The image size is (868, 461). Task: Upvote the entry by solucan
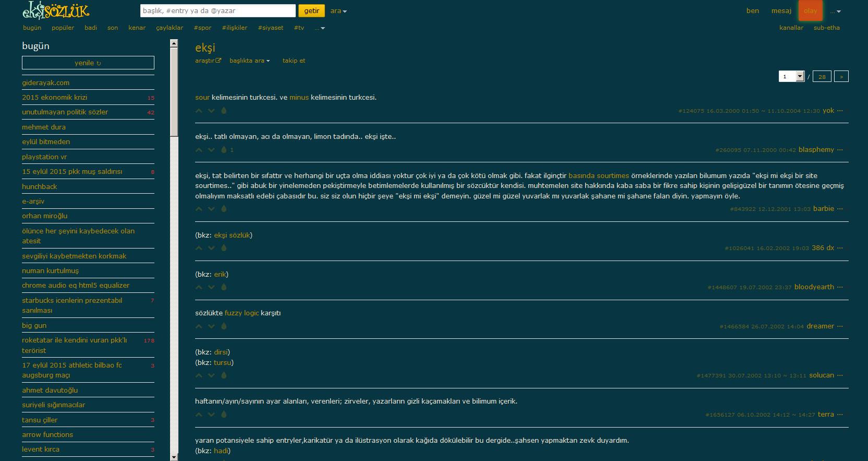point(199,375)
